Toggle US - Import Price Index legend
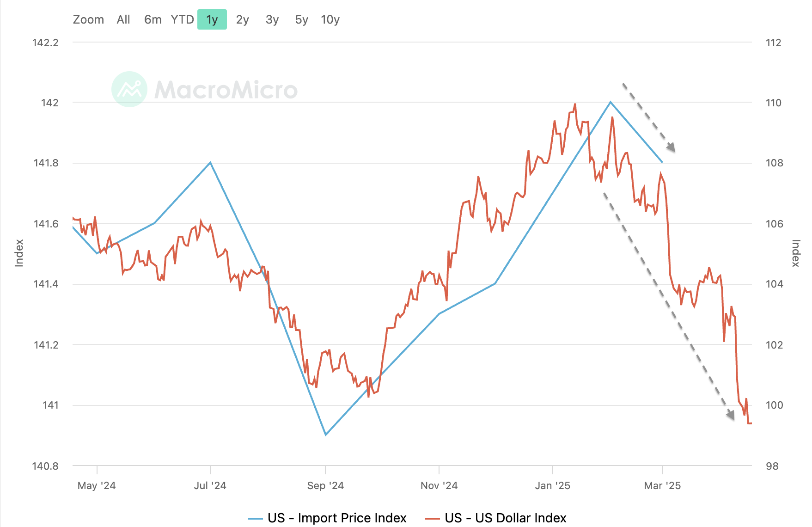This screenshot has height=527, width=812. pyautogui.click(x=337, y=518)
